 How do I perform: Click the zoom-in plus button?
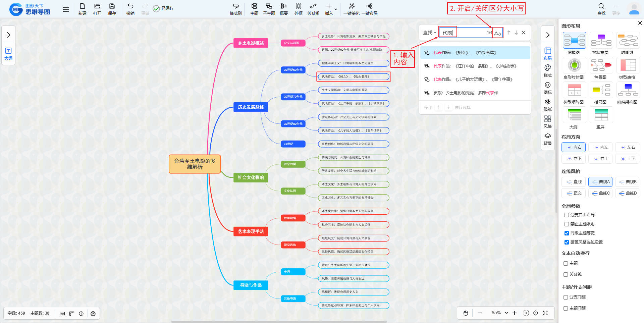(x=515, y=313)
